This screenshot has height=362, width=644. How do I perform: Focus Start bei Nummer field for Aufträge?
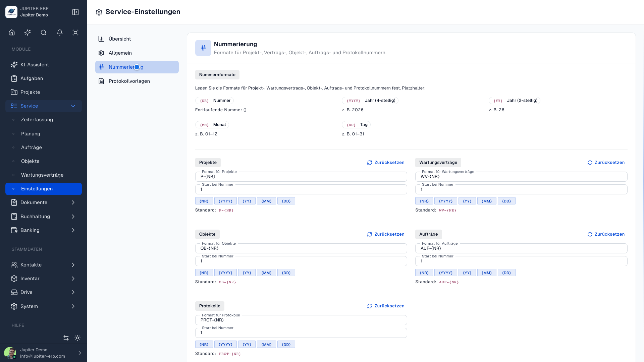[x=521, y=261]
